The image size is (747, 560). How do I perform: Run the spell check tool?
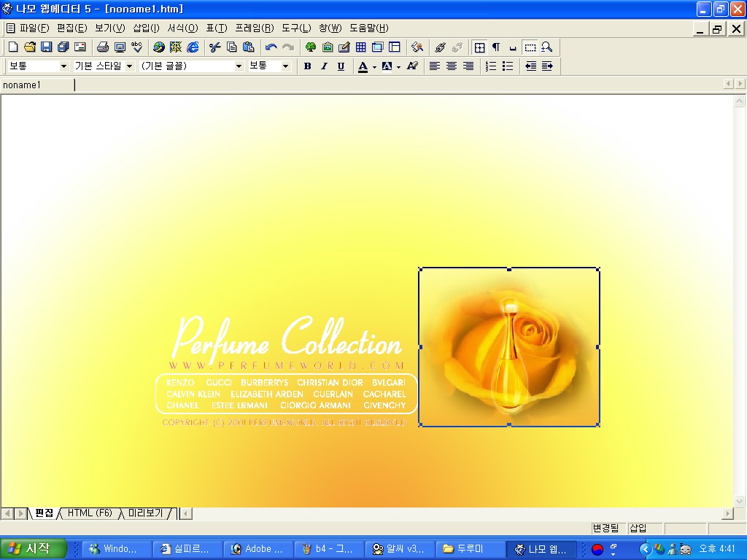click(137, 47)
